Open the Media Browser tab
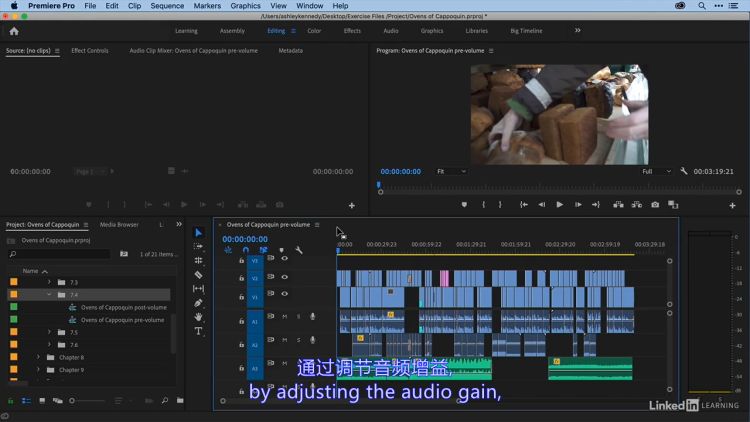Viewport: 750px width, 422px height. (x=119, y=224)
